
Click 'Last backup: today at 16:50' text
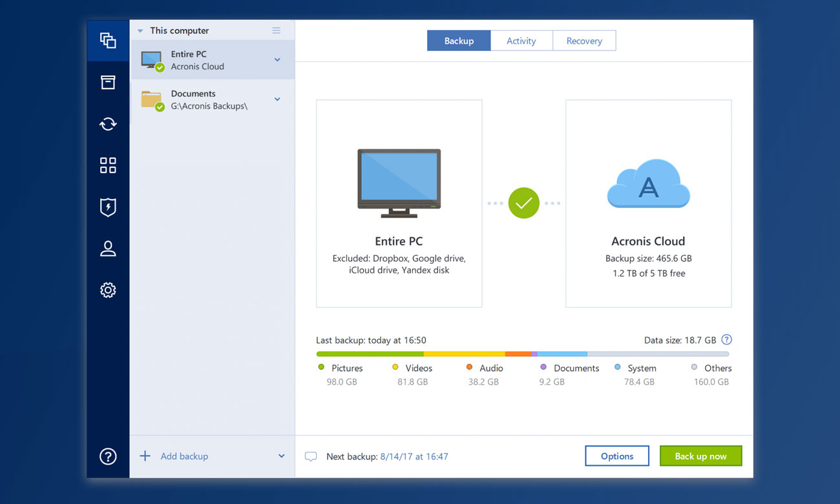(x=371, y=340)
